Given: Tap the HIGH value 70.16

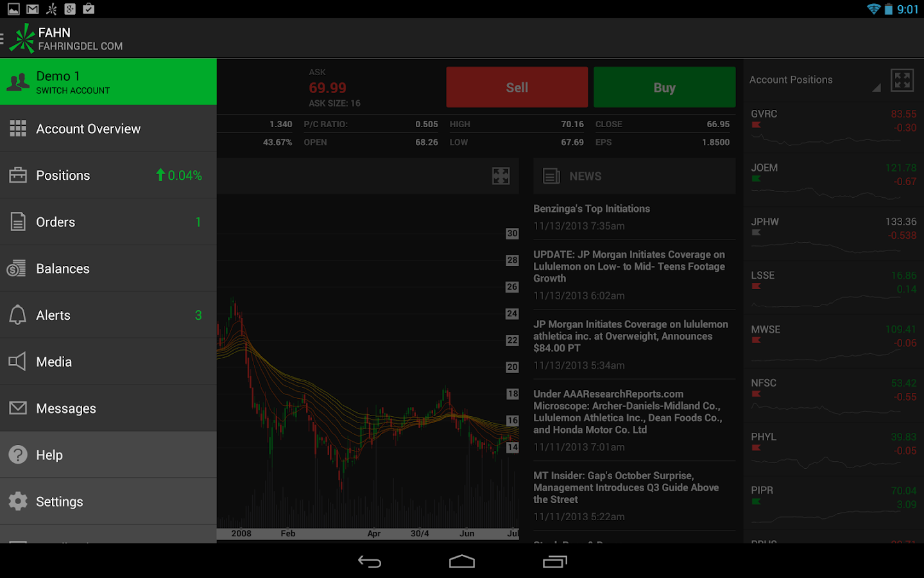Looking at the screenshot, I should click(572, 124).
